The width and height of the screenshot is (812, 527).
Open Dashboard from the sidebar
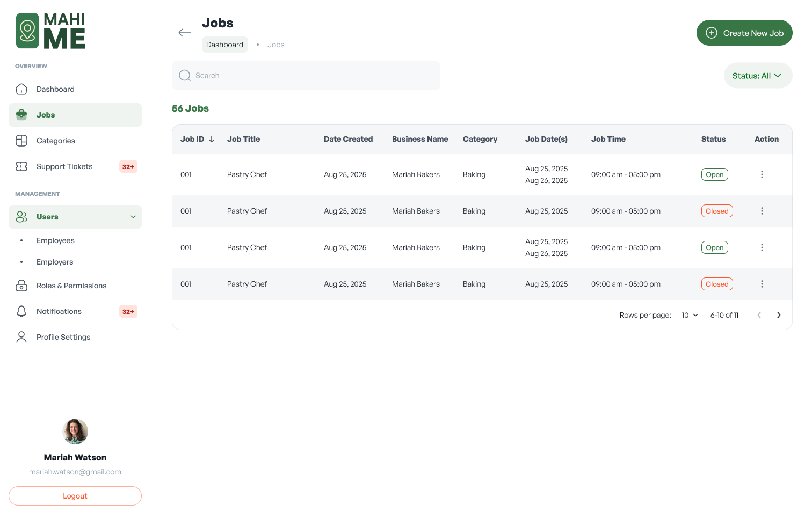[x=75, y=89]
